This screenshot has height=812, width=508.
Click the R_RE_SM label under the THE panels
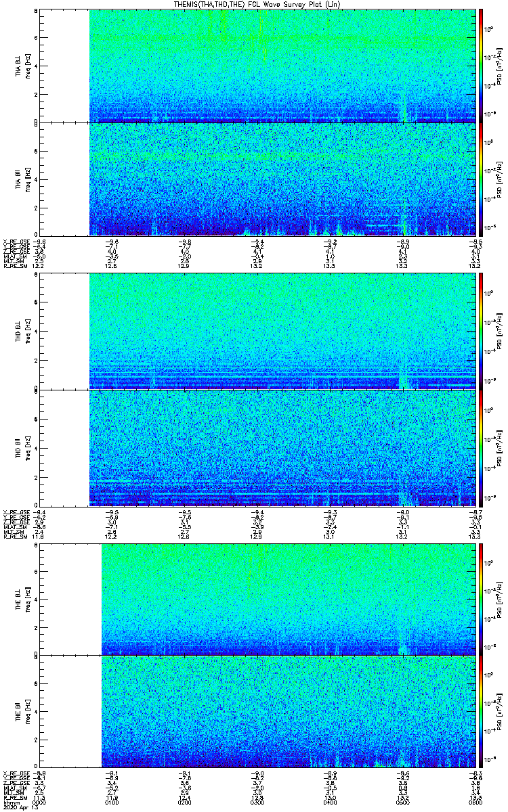point(14,798)
